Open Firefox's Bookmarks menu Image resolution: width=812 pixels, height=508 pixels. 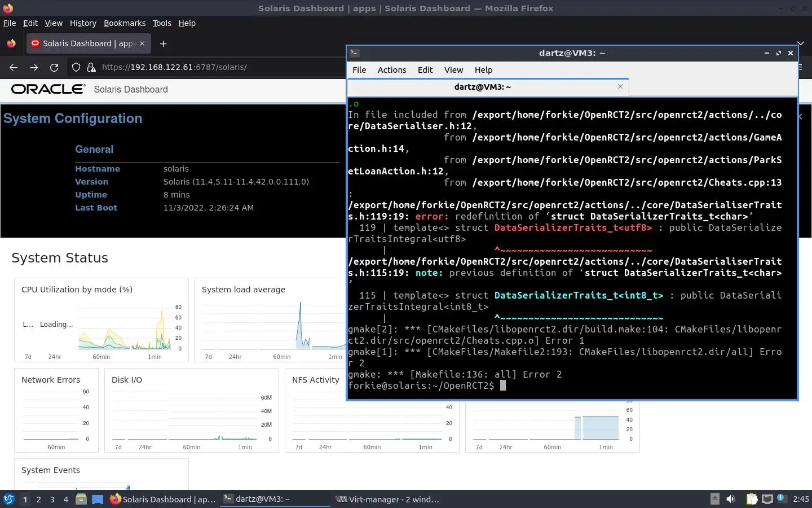click(x=125, y=23)
